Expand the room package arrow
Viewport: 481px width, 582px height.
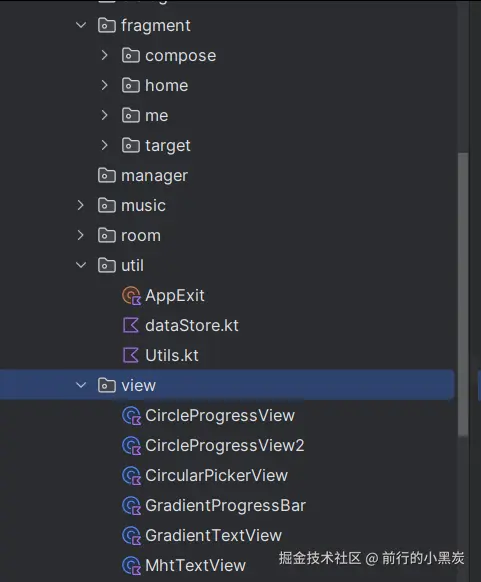tap(81, 235)
